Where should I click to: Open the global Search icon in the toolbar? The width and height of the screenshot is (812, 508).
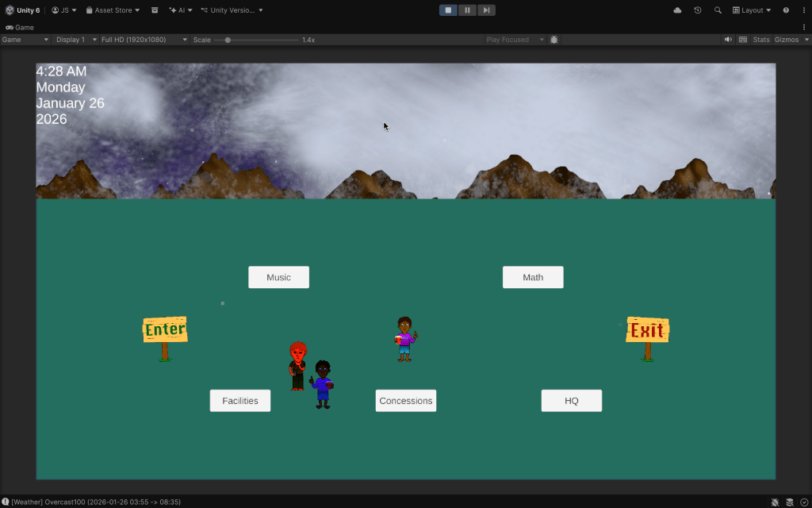[x=717, y=10]
